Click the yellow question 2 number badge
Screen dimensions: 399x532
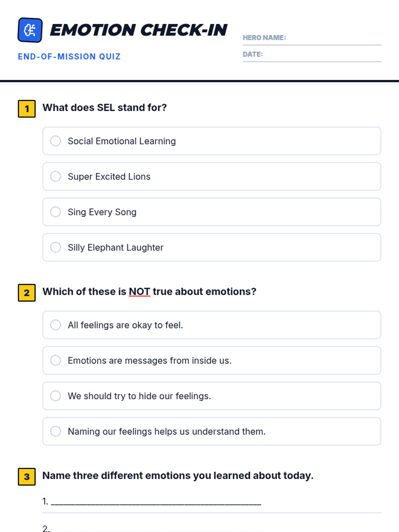(x=27, y=293)
